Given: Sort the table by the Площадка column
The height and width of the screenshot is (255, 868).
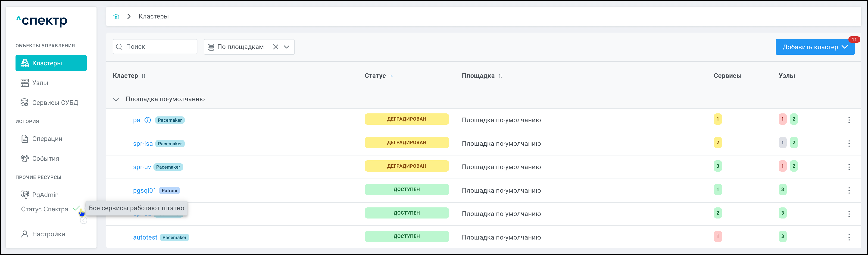Looking at the screenshot, I should pos(500,76).
